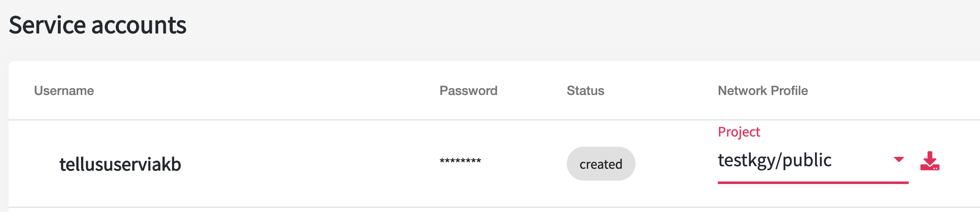Click the testkgy/public value text
This screenshot has height=212, width=980.
coord(775,160)
